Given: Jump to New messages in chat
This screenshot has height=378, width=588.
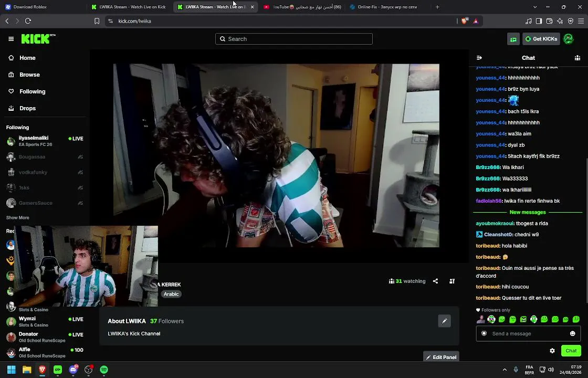Looking at the screenshot, I should [528, 212].
